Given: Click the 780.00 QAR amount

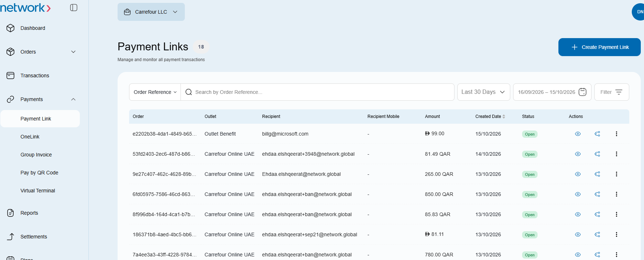Looking at the screenshot, I should pos(439,255).
